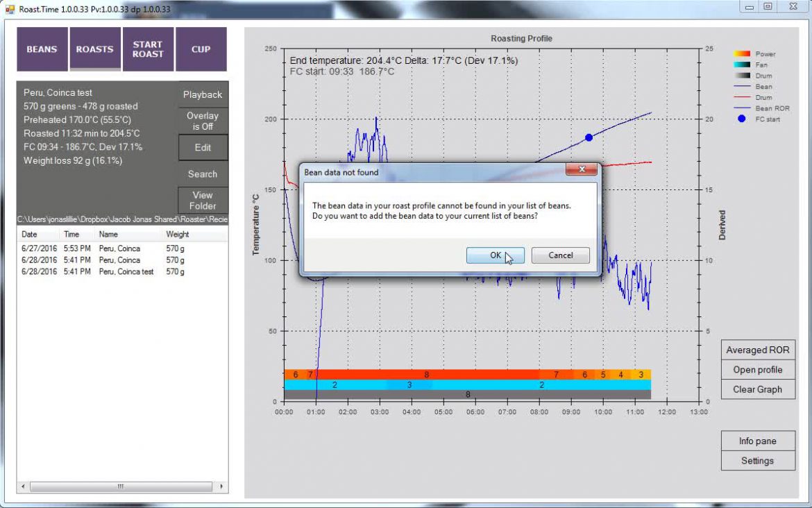
Task: Click the red Power legend swatch
Action: pos(742,54)
